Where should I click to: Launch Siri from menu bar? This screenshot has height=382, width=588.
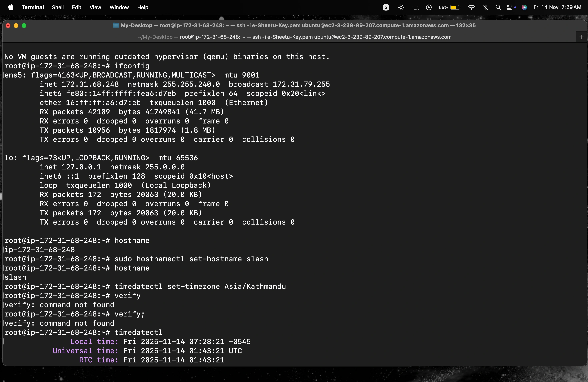524,7
